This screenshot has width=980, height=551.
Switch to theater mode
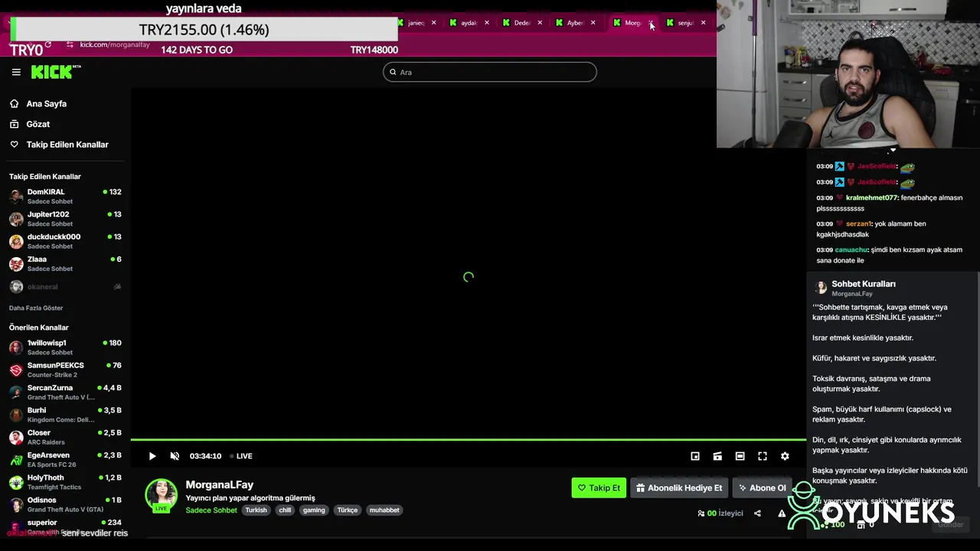point(740,456)
